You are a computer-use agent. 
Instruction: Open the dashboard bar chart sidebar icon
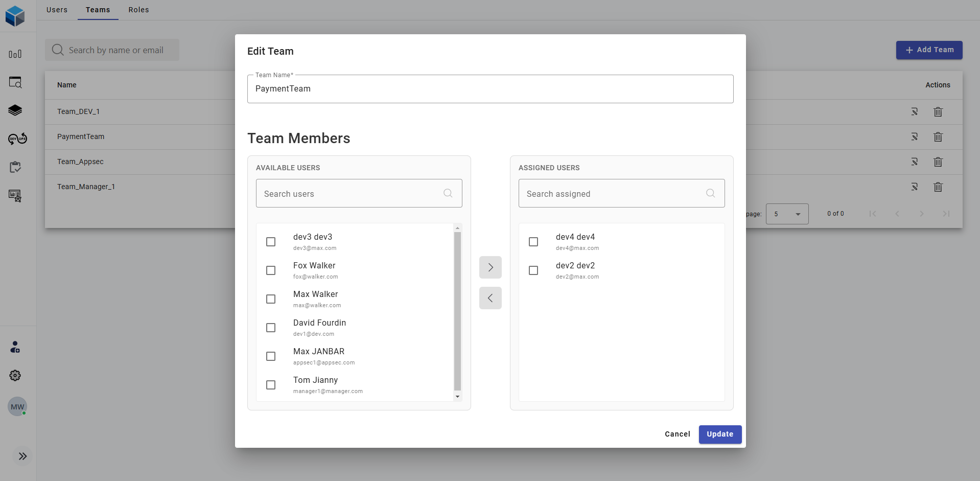point(15,54)
